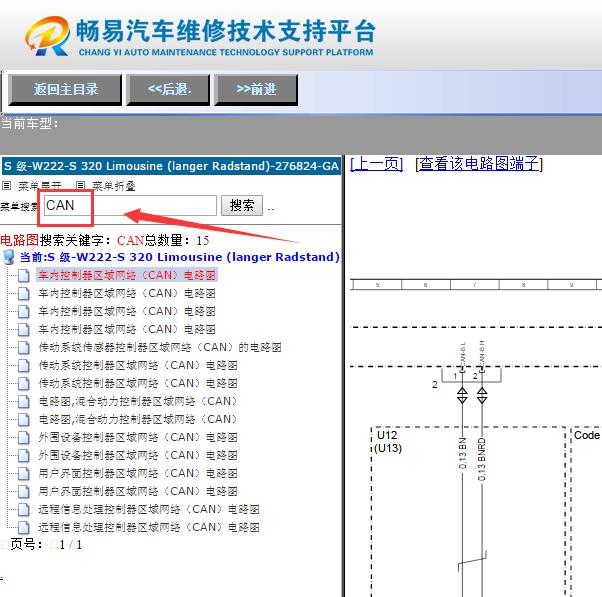Click the computer icon beside 当前:S 级-W222

pos(9,257)
